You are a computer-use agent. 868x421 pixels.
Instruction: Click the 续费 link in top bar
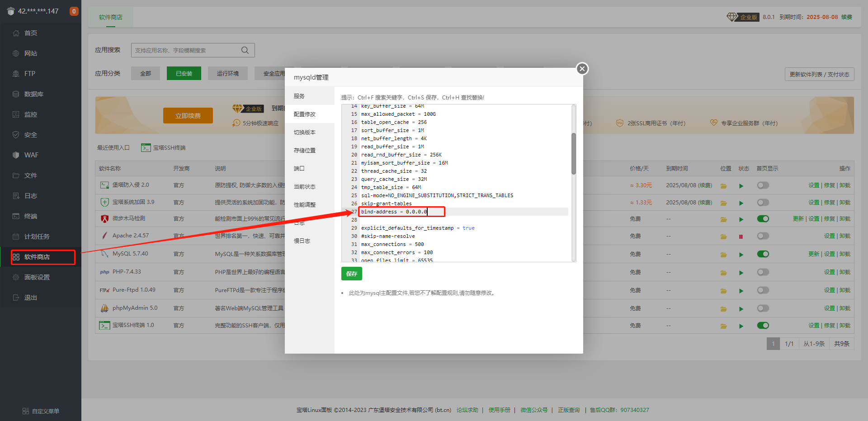point(847,17)
